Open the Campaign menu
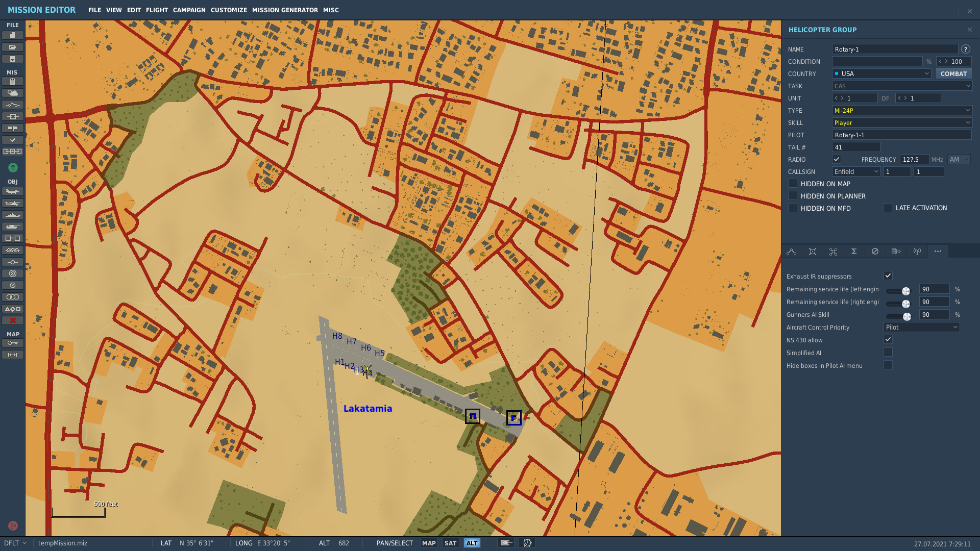 [189, 10]
